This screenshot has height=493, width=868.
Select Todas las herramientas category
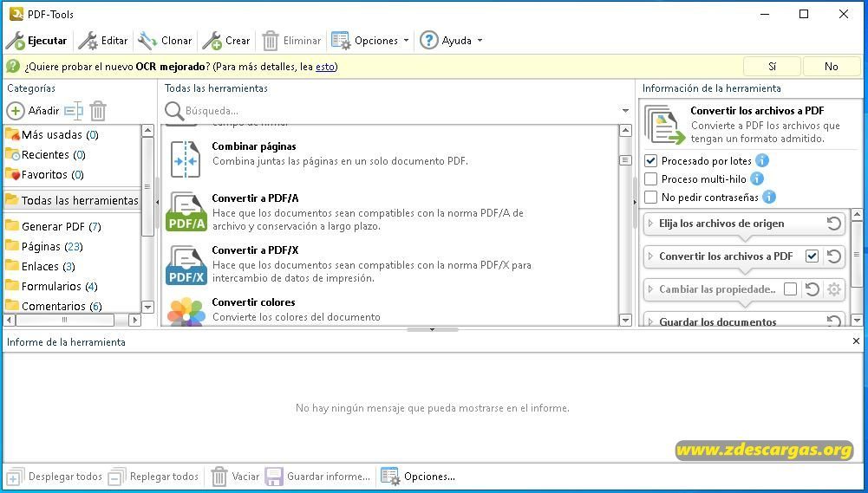[x=72, y=200]
